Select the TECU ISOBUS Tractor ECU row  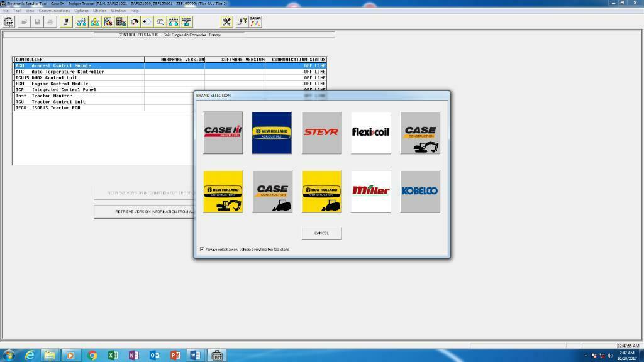coord(104,108)
